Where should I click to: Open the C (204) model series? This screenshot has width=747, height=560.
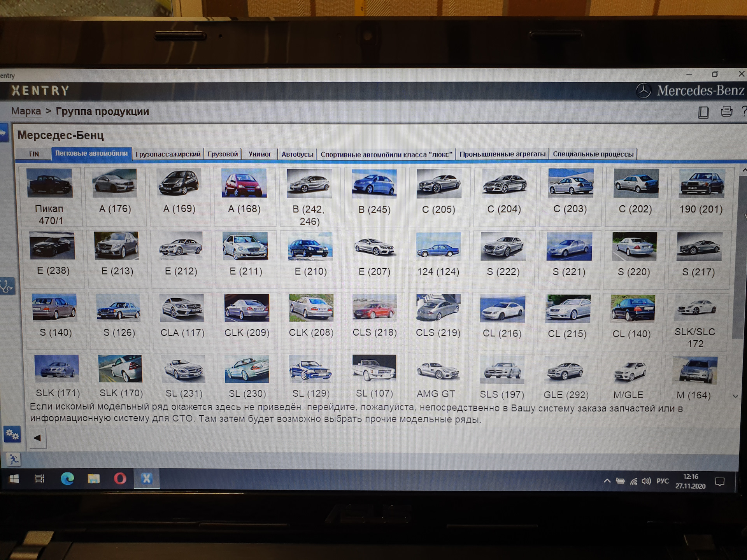point(505,183)
